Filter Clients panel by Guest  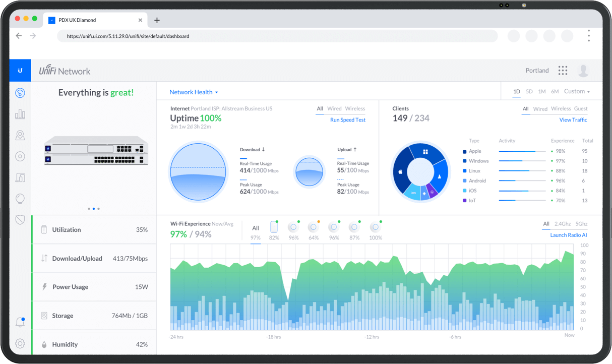[581, 108]
